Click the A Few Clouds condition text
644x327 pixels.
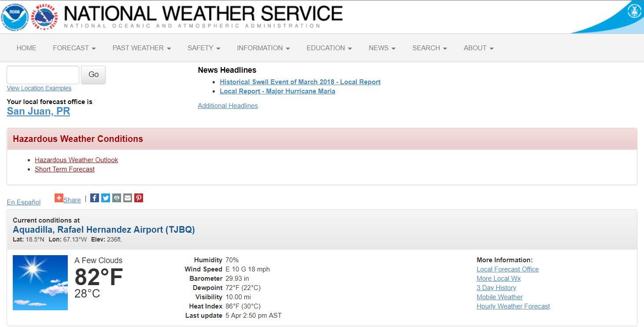click(x=99, y=260)
